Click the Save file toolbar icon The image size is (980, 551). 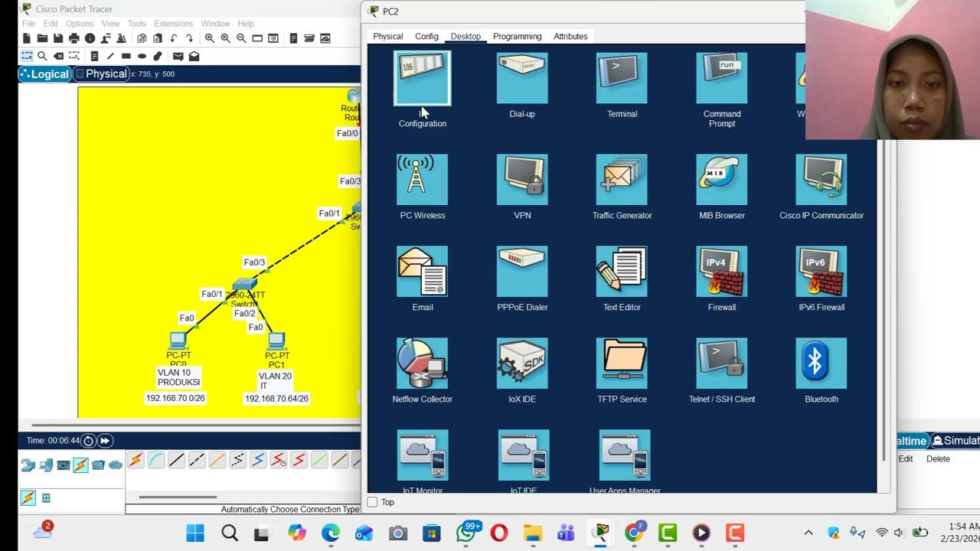click(58, 38)
